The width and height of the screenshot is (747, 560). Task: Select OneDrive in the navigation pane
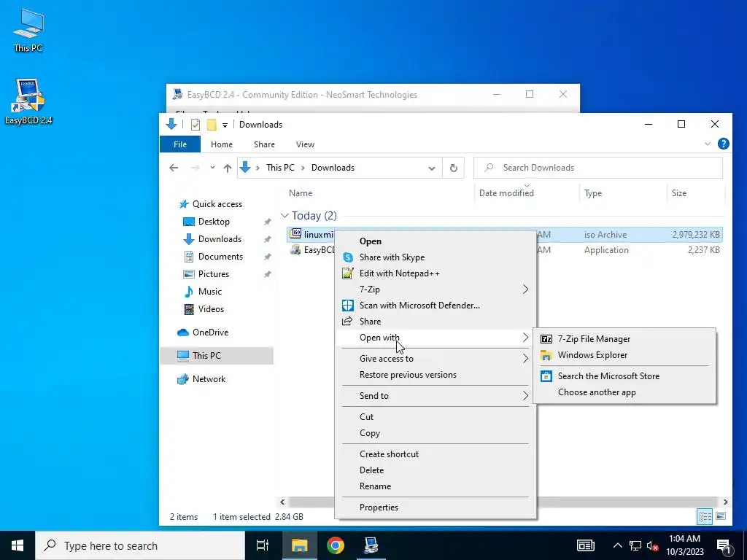point(210,332)
